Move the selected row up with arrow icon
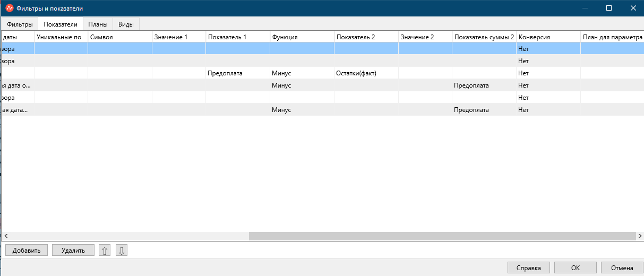This screenshot has height=276, width=644. coord(105,251)
